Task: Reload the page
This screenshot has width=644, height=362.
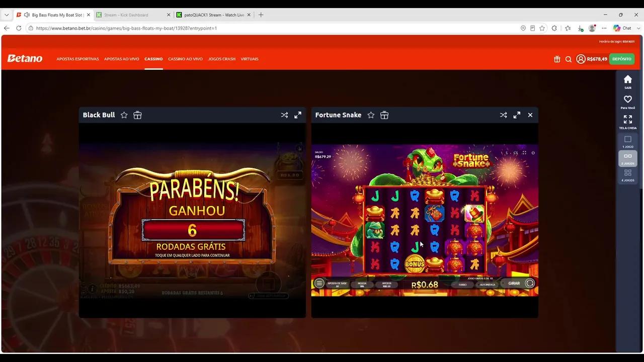Action: coord(19,28)
